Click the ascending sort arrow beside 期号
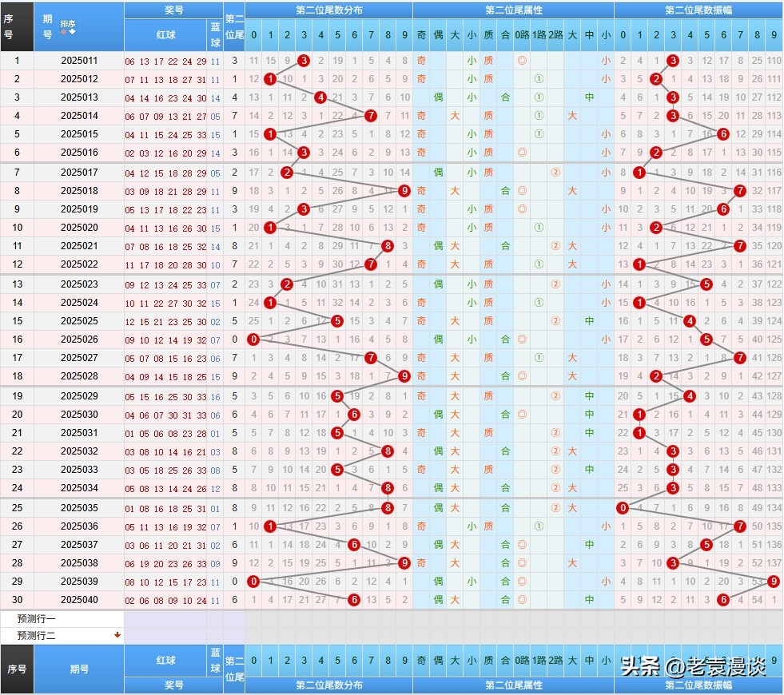The width and height of the screenshot is (784, 695). pos(64,33)
